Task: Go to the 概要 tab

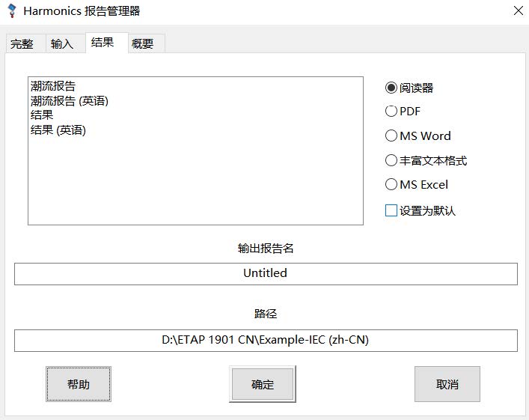Action: click(142, 44)
